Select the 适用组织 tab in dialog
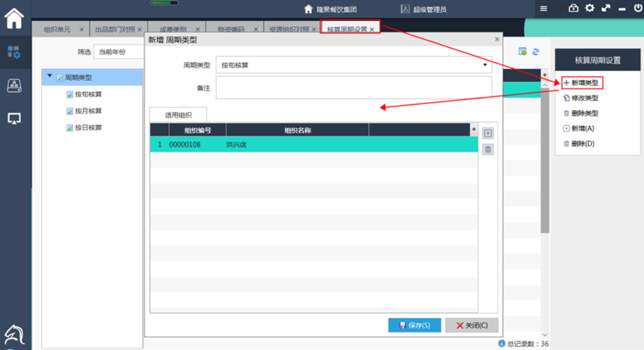The width and height of the screenshot is (644, 350). click(178, 115)
